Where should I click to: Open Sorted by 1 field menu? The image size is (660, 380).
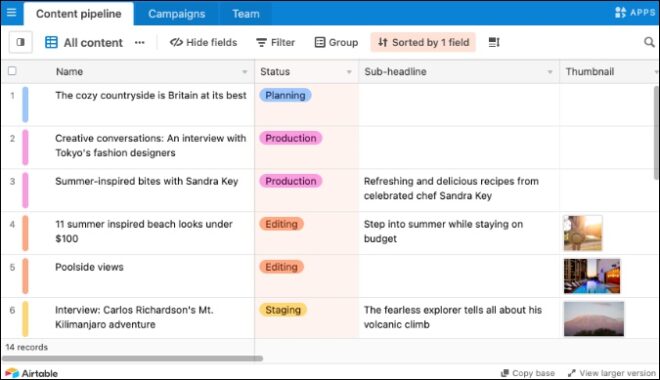pos(423,43)
